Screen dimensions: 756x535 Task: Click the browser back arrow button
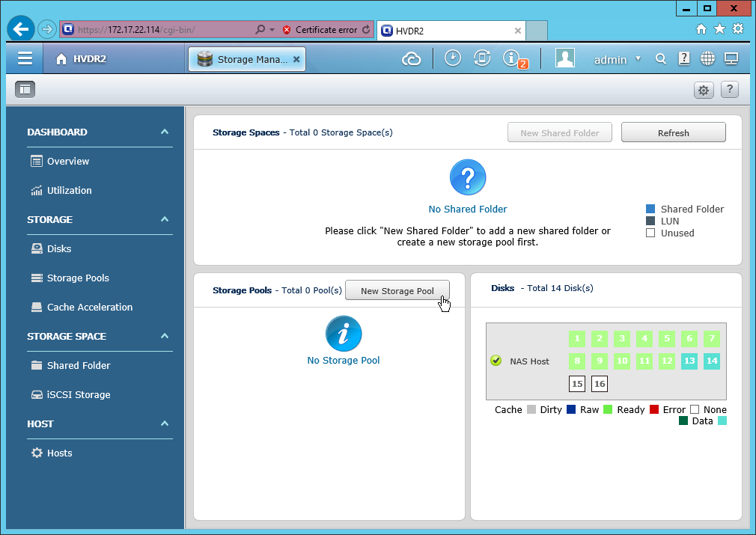[21, 29]
